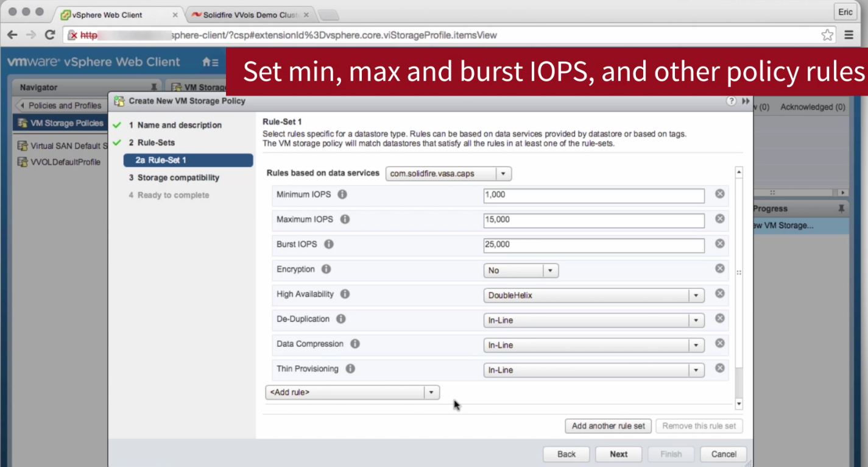Click info icon beside Data Compression
Image resolution: width=868 pixels, height=467 pixels.
pos(355,344)
